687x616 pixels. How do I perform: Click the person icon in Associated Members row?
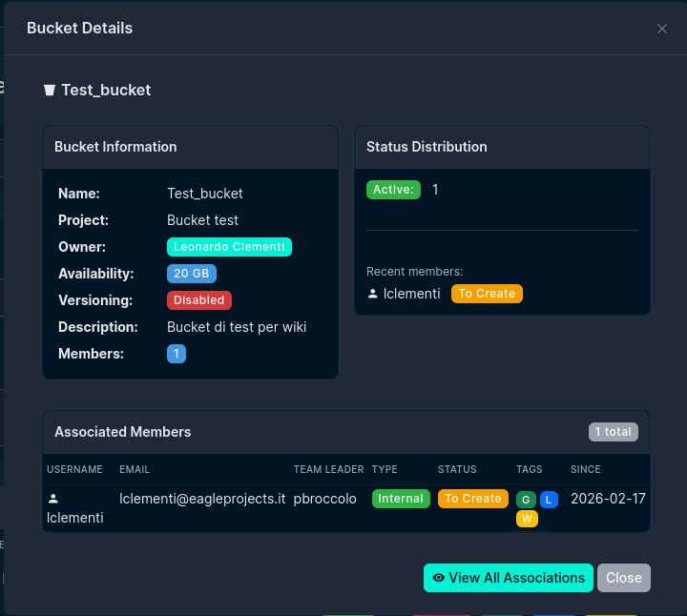coord(53,498)
